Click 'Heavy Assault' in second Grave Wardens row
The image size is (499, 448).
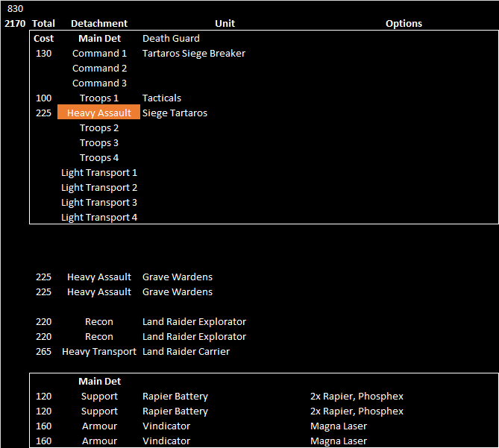(x=99, y=292)
